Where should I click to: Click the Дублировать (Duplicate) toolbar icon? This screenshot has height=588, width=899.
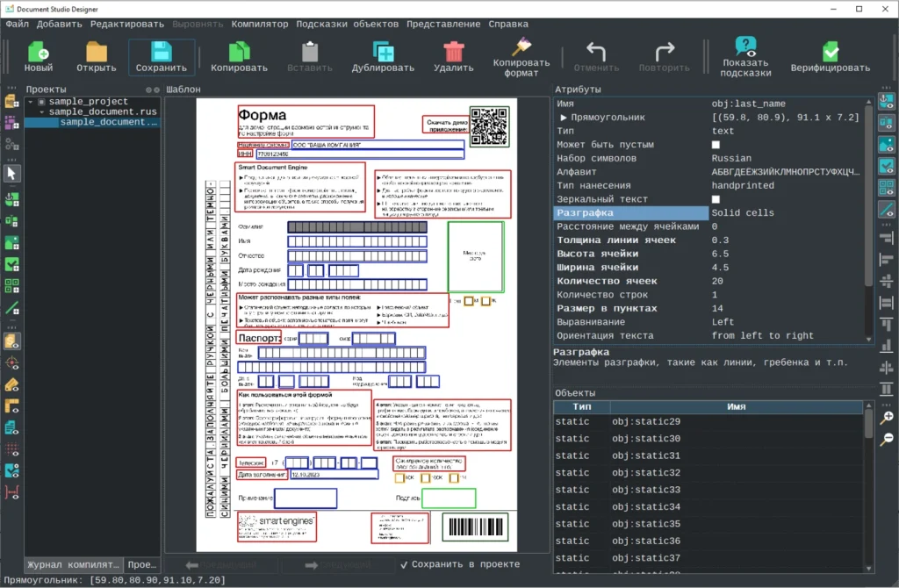click(x=383, y=51)
